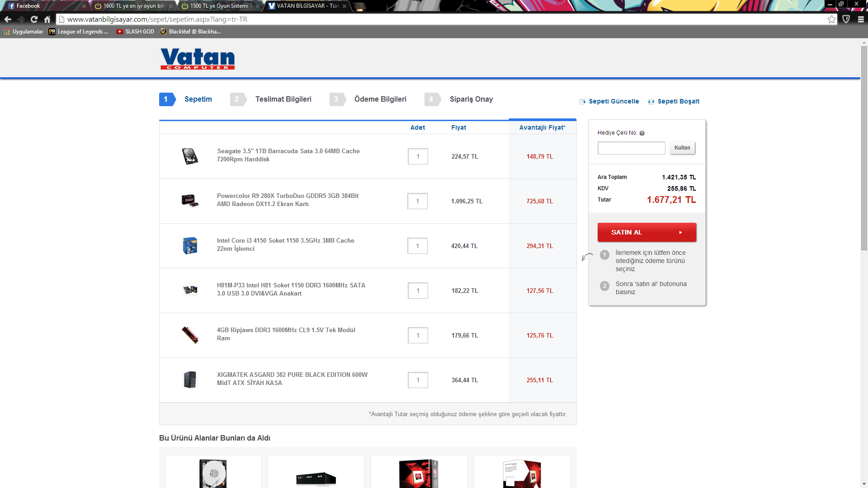
Task: Click the browser home icon
Action: tap(47, 19)
